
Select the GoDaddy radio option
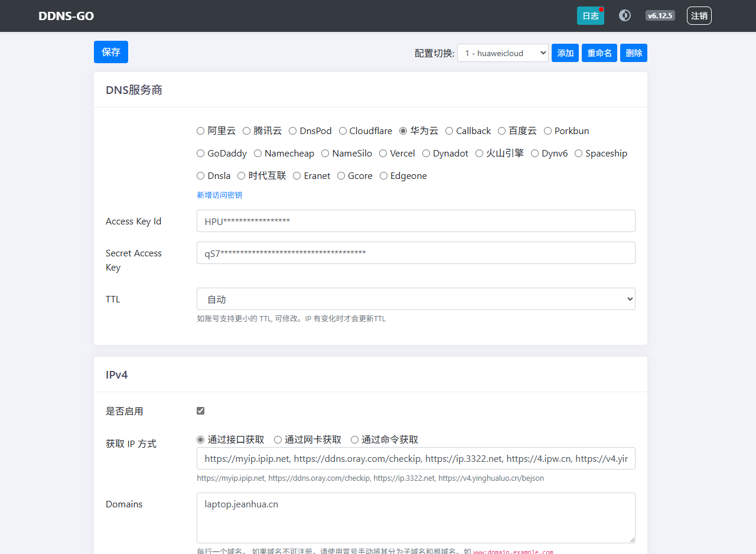point(201,154)
